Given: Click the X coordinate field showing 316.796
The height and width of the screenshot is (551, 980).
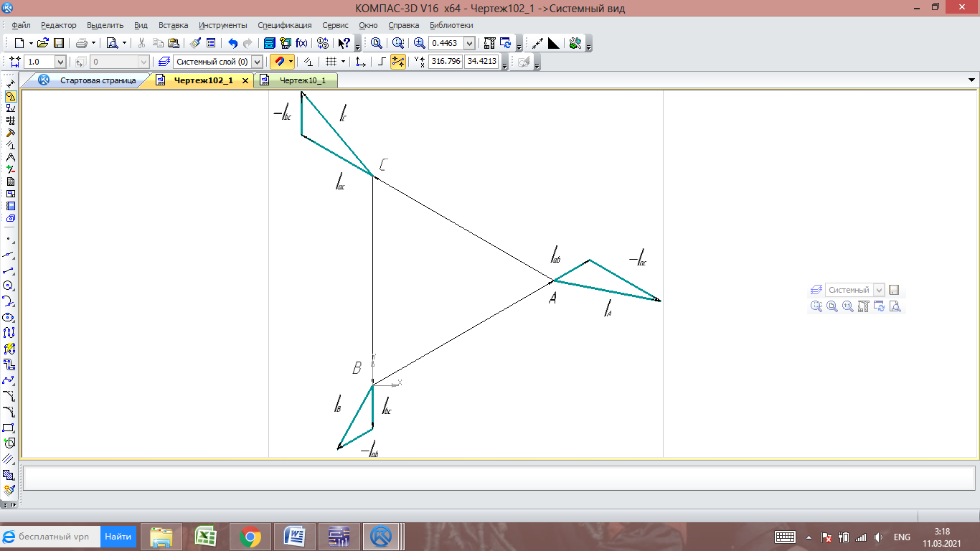Looking at the screenshot, I should pyautogui.click(x=445, y=62).
